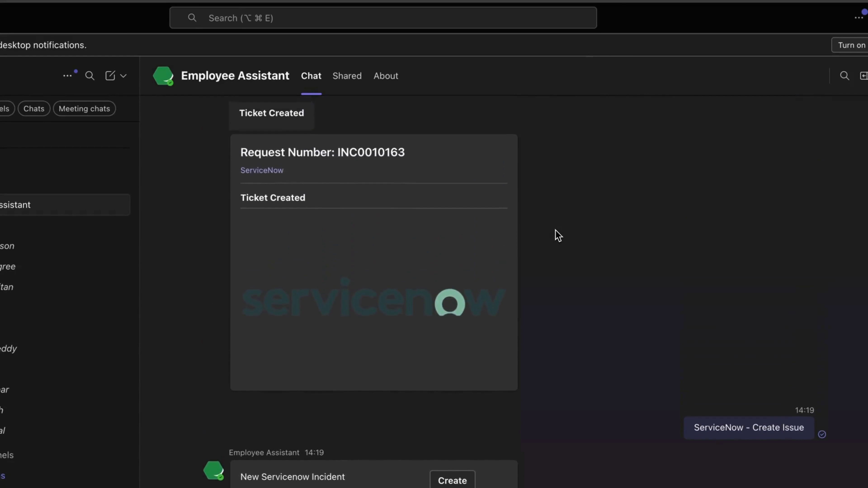Image resolution: width=868 pixels, height=488 pixels.
Task: Click the search glass inside the top search bar
Action: click(192, 18)
